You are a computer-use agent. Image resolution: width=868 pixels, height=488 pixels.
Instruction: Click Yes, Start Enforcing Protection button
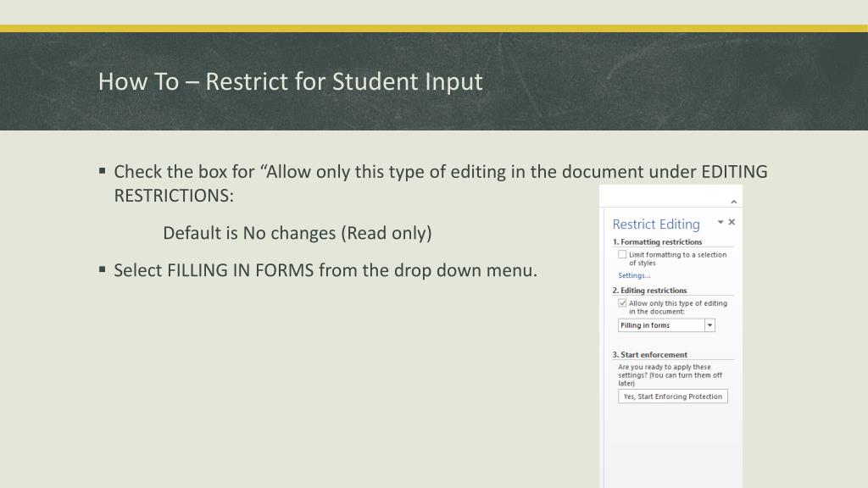[x=672, y=396]
